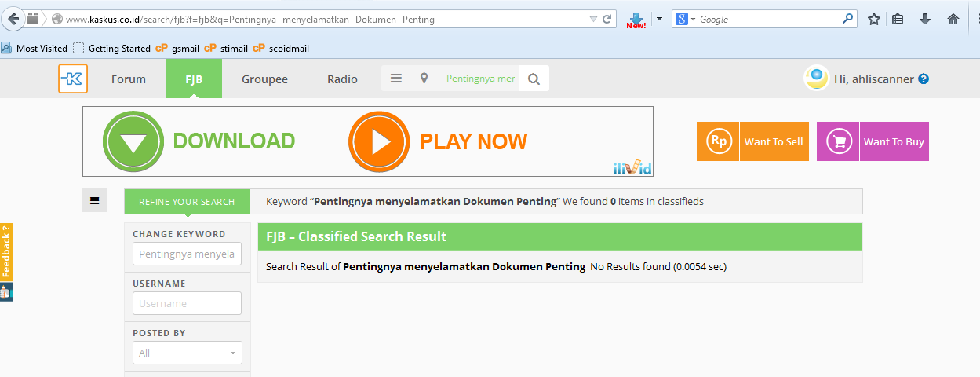
Task: Click the Change Keyword input field
Action: (187, 254)
